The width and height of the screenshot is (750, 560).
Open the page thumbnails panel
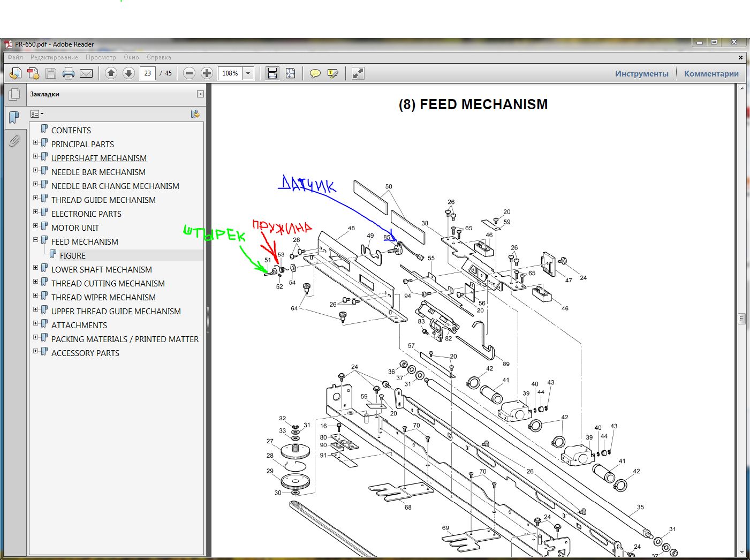[x=14, y=95]
